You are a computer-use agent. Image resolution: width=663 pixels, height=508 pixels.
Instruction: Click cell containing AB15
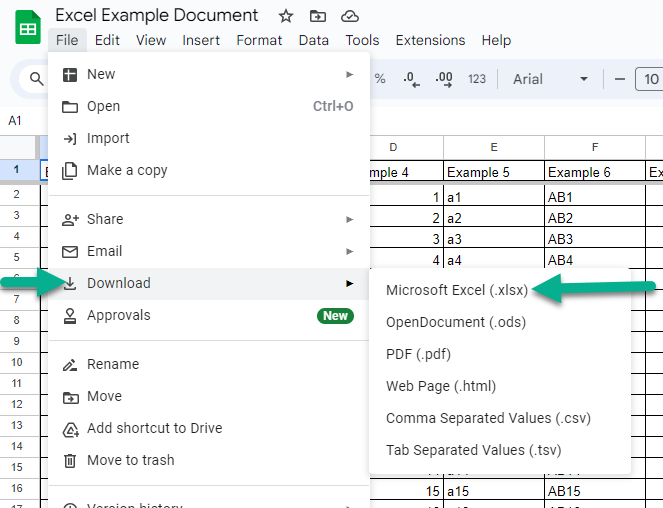tap(595, 491)
